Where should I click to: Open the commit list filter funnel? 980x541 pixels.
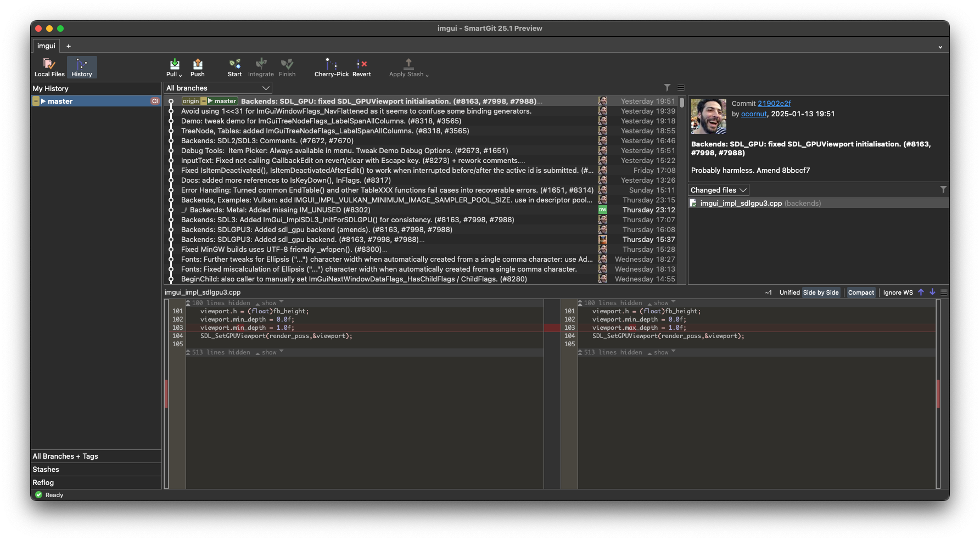[668, 87]
